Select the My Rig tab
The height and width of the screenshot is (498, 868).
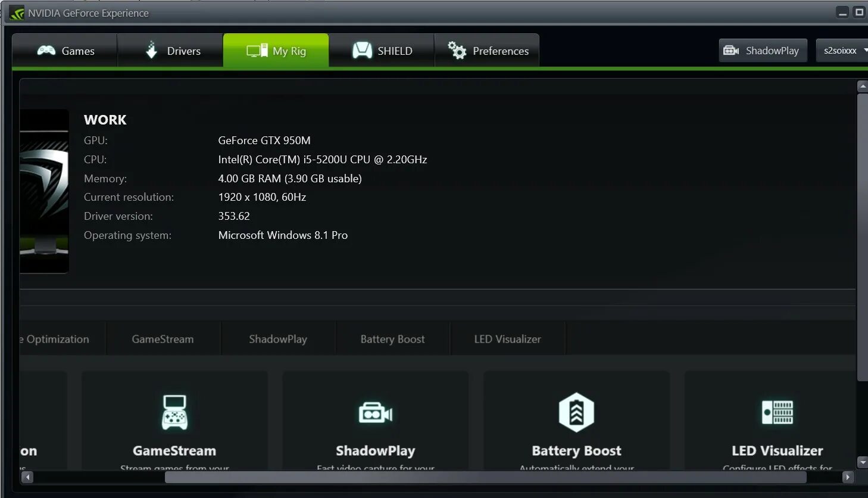click(276, 51)
